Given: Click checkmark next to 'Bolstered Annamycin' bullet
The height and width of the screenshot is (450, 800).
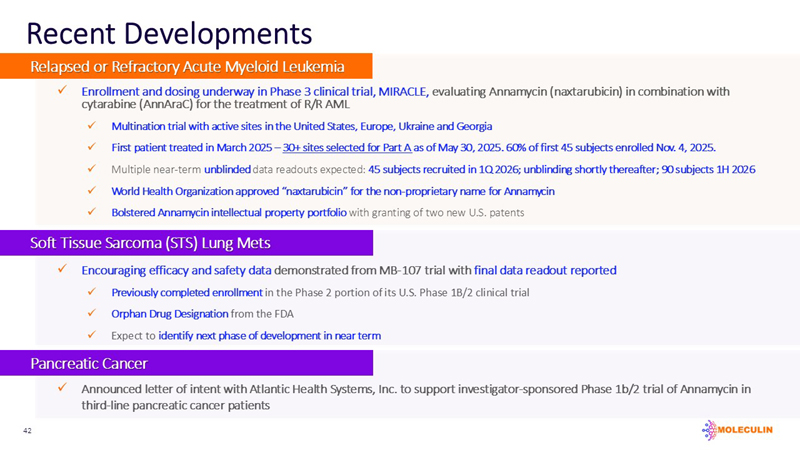Looking at the screenshot, I should (x=91, y=211).
